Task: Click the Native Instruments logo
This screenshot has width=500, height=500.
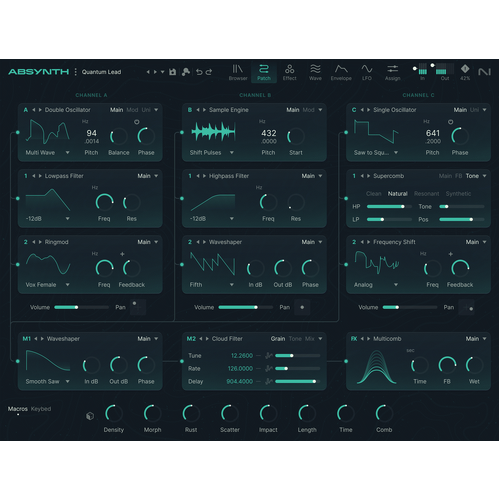Action: (484, 72)
